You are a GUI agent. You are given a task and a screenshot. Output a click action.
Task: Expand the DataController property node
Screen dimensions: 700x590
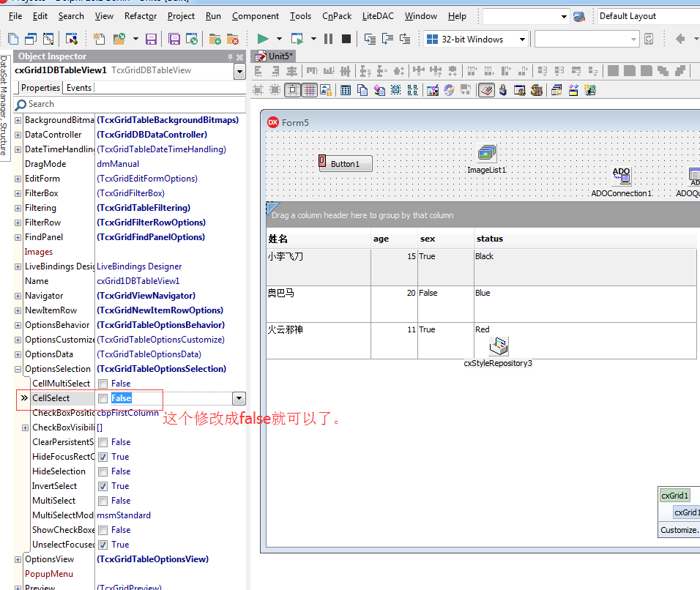(18, 135)
